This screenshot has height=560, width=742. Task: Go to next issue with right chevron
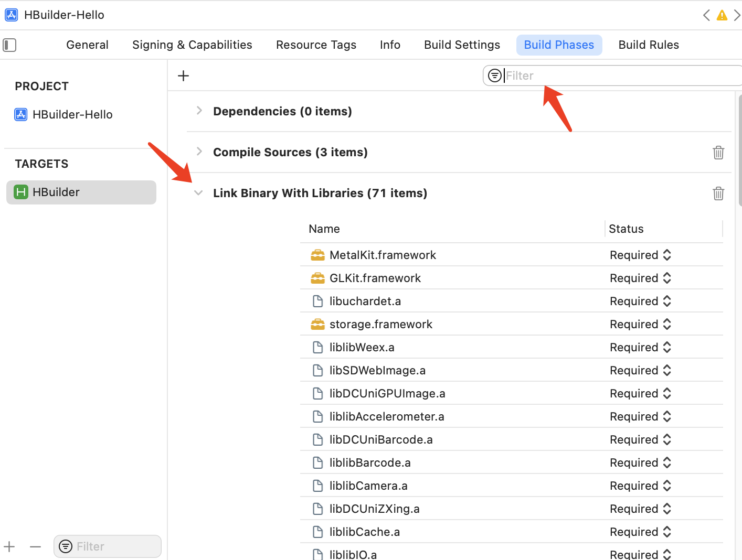[x=737, y=15]
